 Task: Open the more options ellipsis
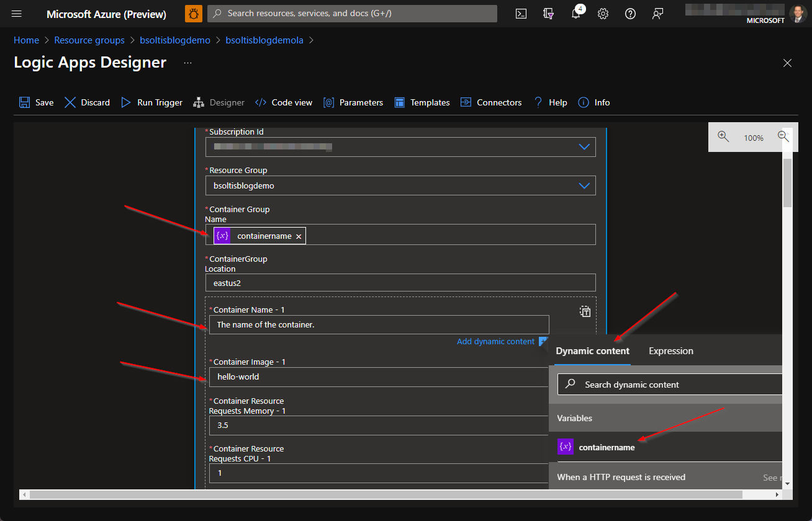[187, 63]
